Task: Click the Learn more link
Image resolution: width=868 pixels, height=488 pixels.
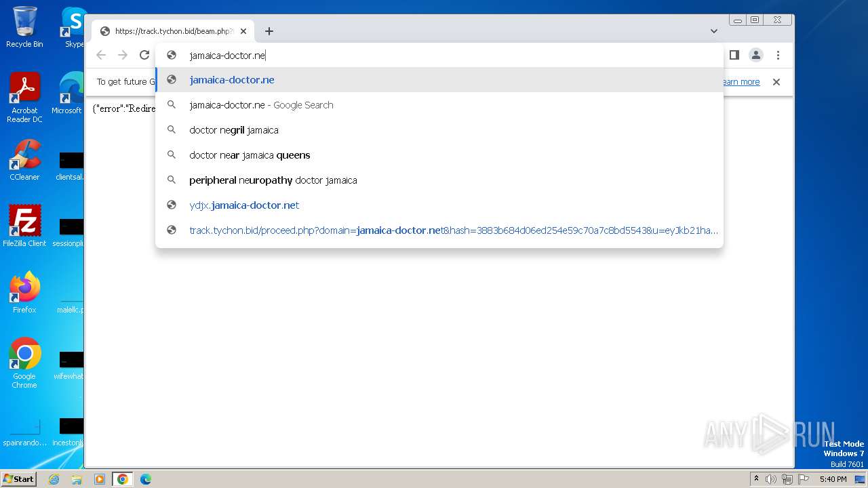Action: tap(741, 82)
